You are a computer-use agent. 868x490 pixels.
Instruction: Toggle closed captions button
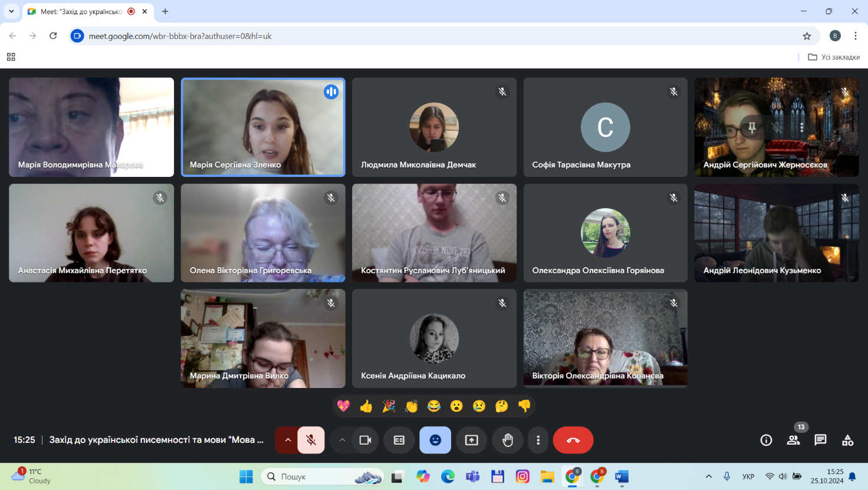coord(399,440)
